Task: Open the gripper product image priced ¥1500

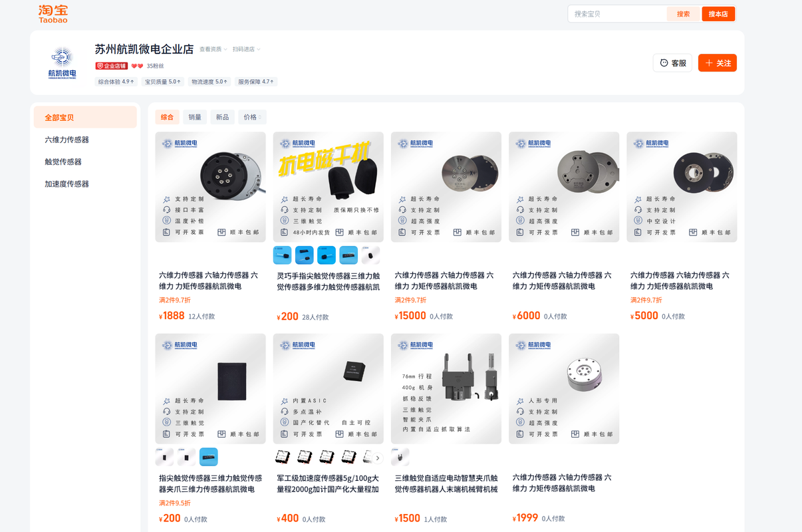Action: pos(446,389)
